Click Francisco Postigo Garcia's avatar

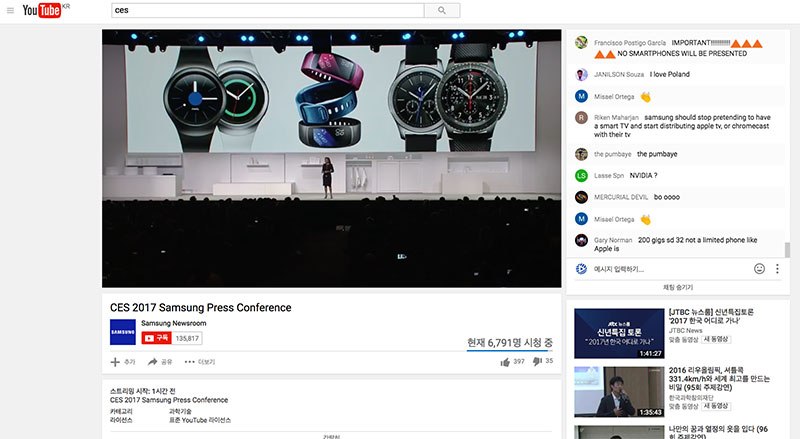click(581, 42)
